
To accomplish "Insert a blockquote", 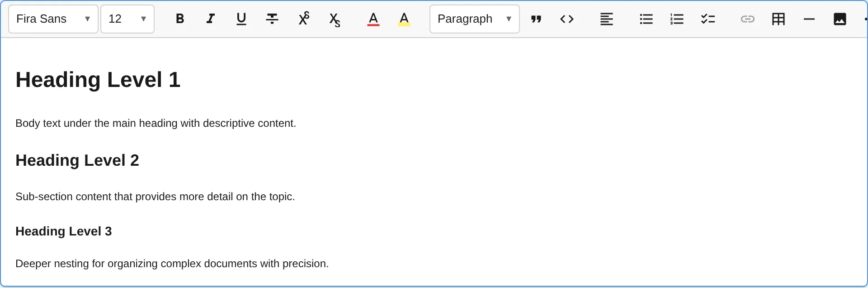I will coord(536,19).
